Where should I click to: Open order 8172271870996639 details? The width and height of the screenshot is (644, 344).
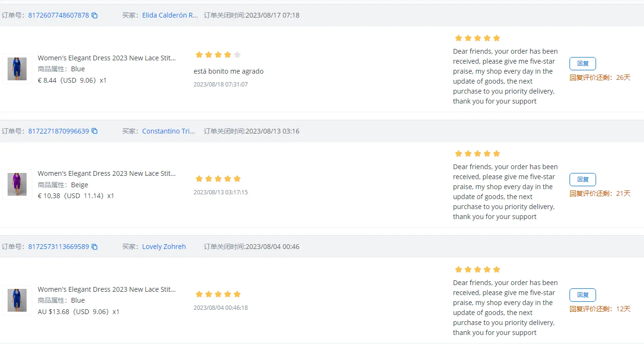pos(58,131)
